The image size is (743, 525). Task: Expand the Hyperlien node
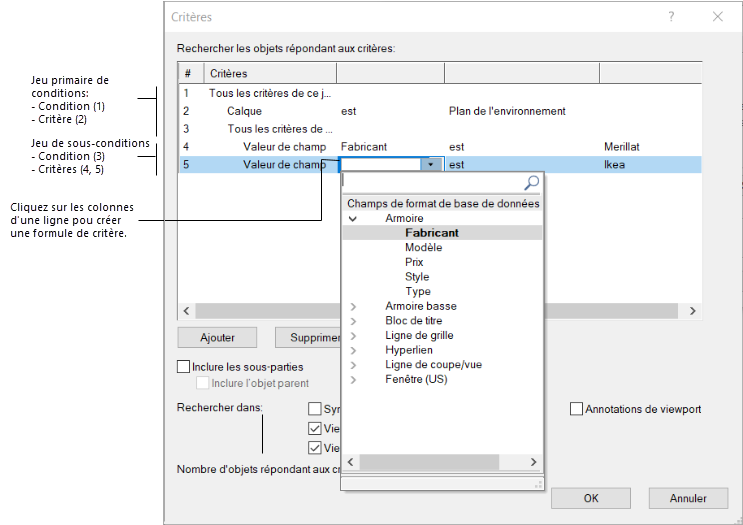click(353, 350)
